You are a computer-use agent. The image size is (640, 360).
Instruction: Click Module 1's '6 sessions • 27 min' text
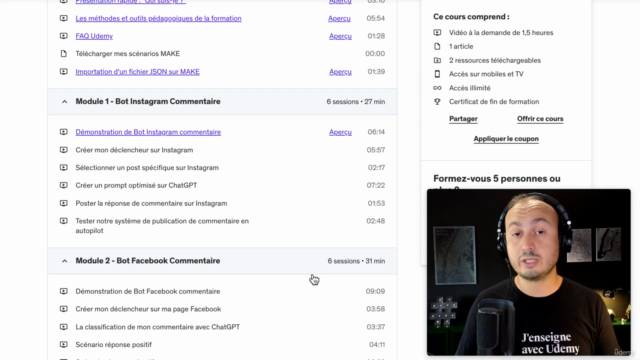[x=356, y=102]
